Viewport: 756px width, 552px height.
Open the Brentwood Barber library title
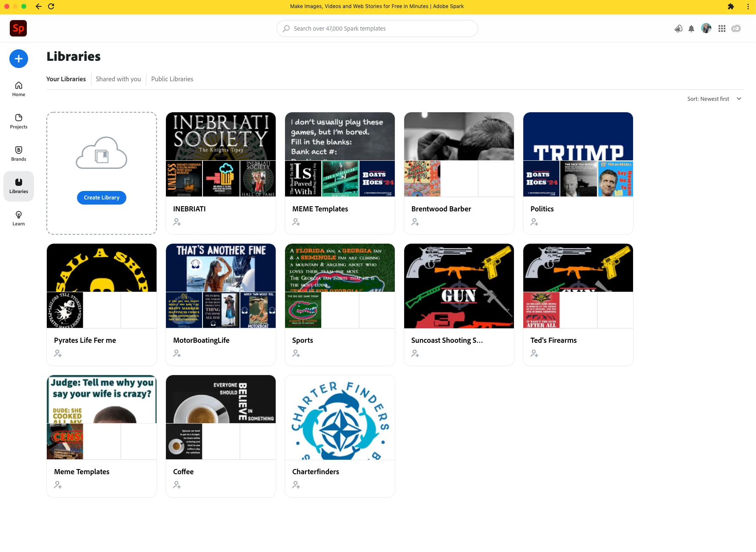pyautogui.click(x=441, y=209)
